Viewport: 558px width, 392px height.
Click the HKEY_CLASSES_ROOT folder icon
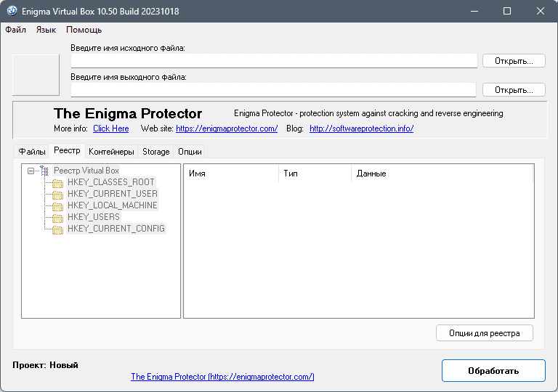57,183
